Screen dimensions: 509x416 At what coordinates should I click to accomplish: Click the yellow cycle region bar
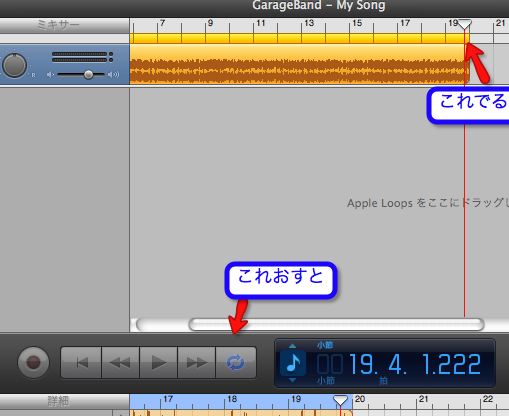pos(299,38)
